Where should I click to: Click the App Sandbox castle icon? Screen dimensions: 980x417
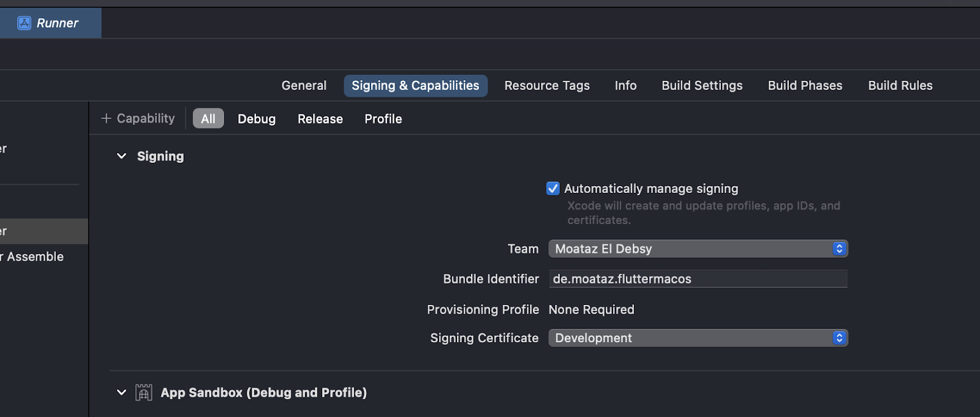(144, 393)
